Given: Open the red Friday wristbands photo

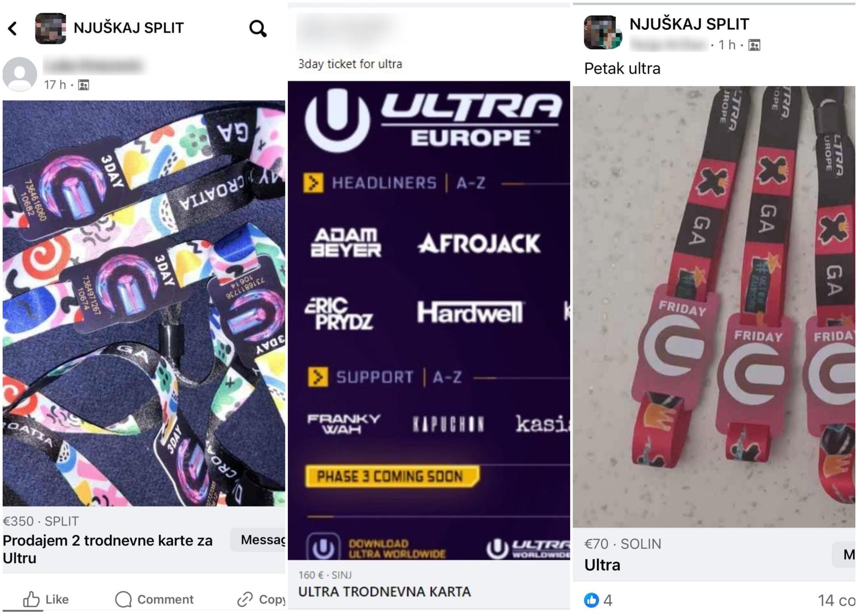Looking at the screenshot, I should [714, 306].
